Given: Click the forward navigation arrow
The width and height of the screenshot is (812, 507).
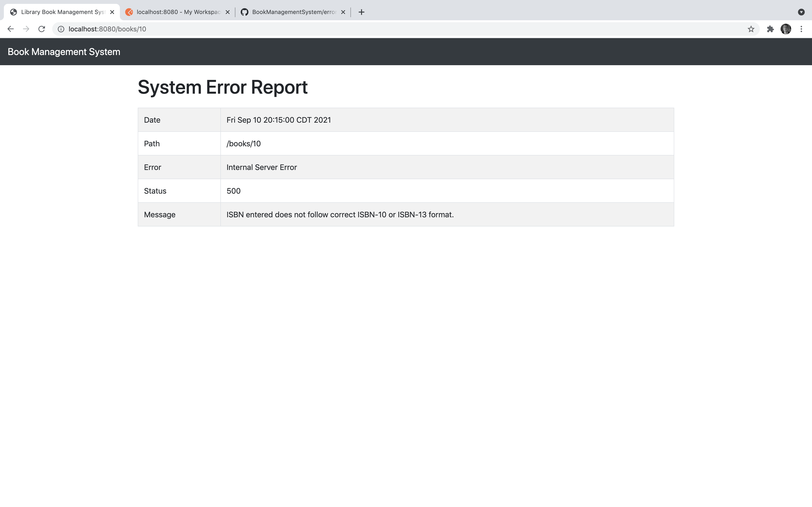Looking at the screenshot, I should point(26,29).
